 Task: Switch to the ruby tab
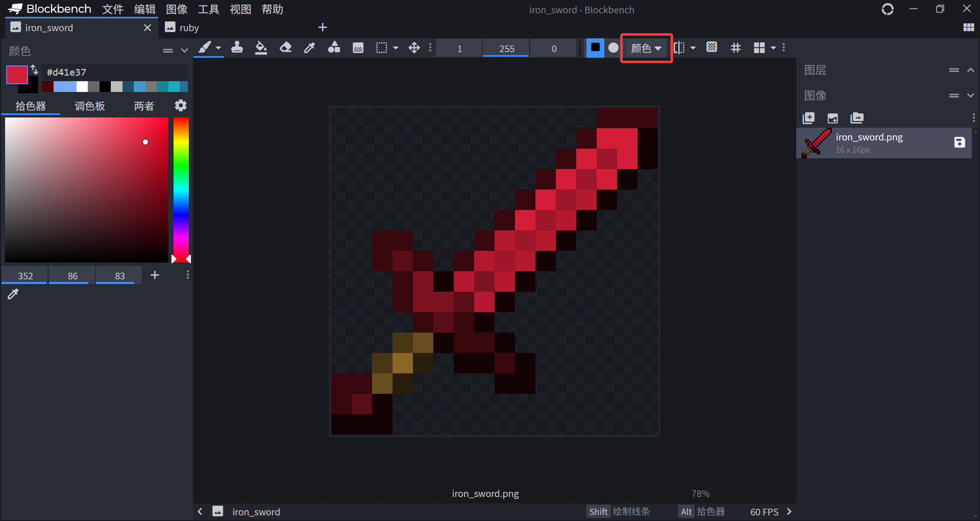188,27
